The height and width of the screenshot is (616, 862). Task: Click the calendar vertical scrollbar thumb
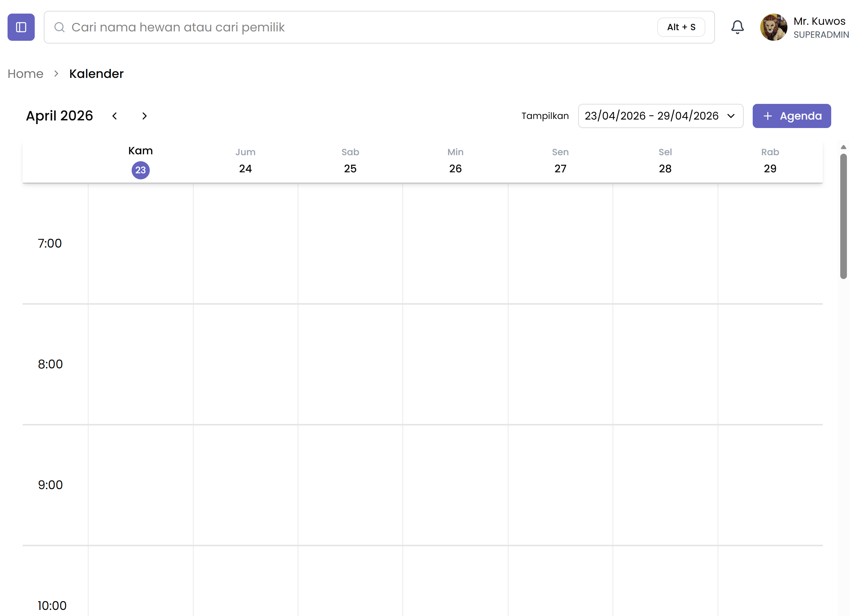click(x=843, y=216)
